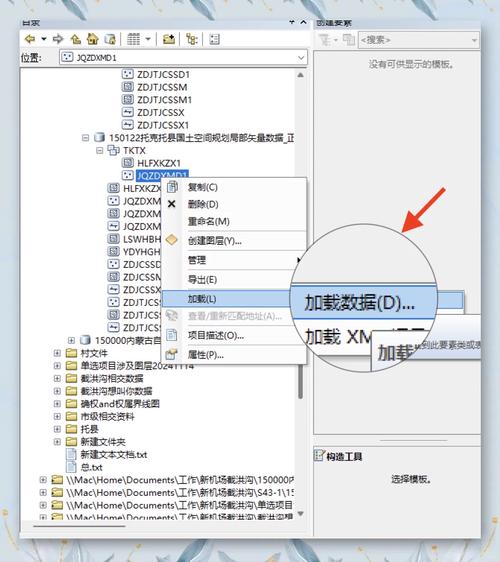Viewport: 500px width, 562px height.
Task: Collapse the 150122托克托县 geodatabase node
Action: pyautogui.click(x=85, y=138)
